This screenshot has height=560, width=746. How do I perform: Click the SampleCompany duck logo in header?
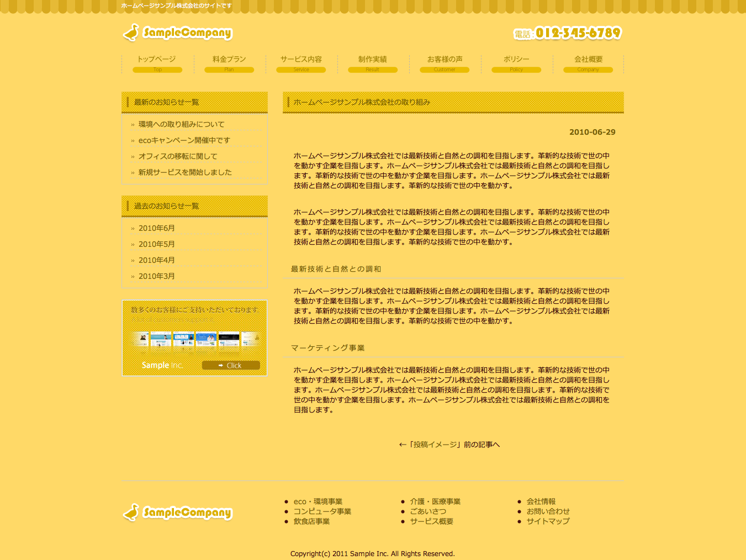tap(177, 33)
